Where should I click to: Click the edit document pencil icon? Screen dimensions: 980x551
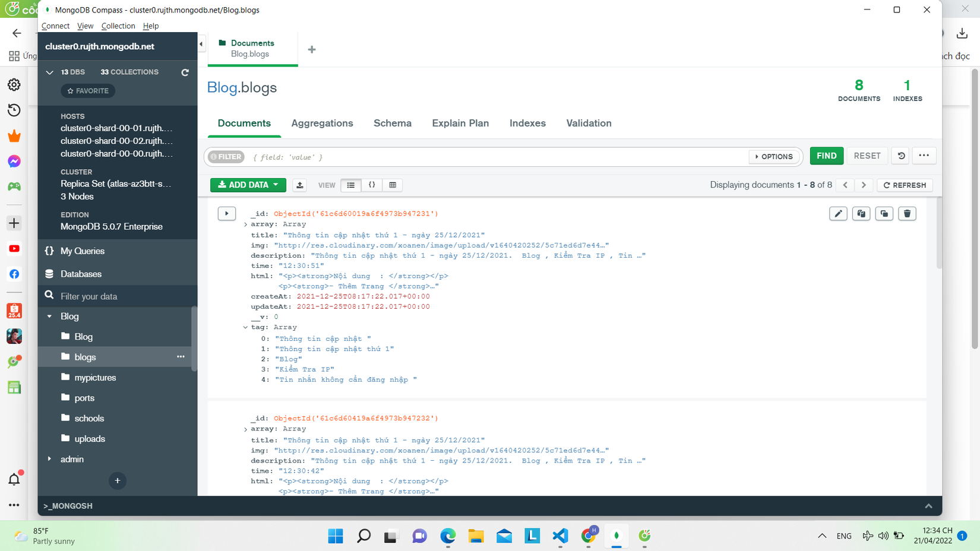coord(838,214)
